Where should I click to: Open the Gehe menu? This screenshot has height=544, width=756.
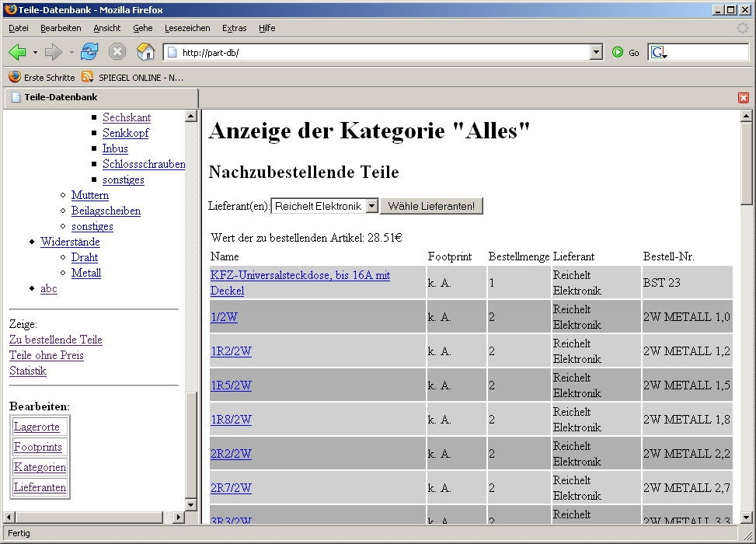143,28
